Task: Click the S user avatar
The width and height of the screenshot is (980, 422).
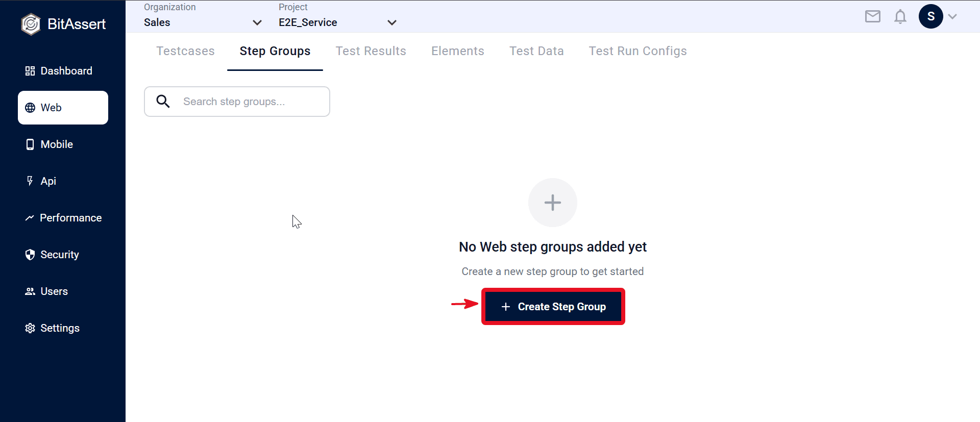Action: pyautogui.click(x=931, y=16)
